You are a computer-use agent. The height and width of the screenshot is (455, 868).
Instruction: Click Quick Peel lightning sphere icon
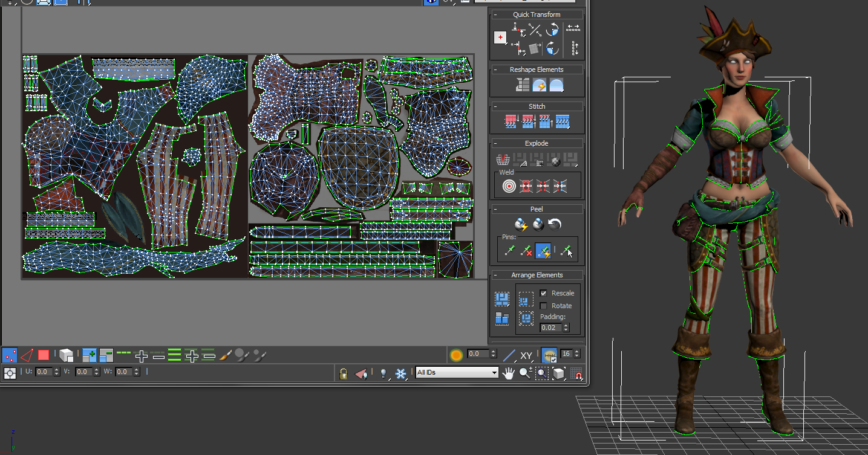click(521, 224)
